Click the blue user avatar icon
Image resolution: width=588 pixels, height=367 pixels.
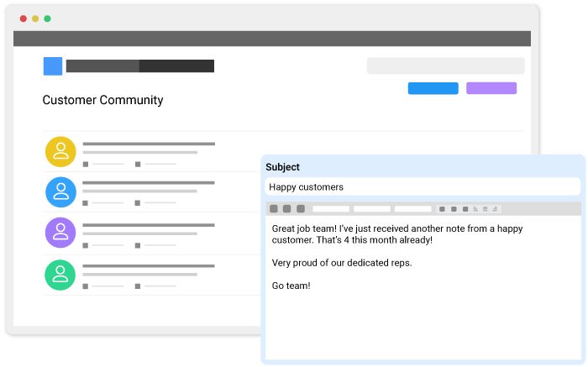tap(60, 192)
